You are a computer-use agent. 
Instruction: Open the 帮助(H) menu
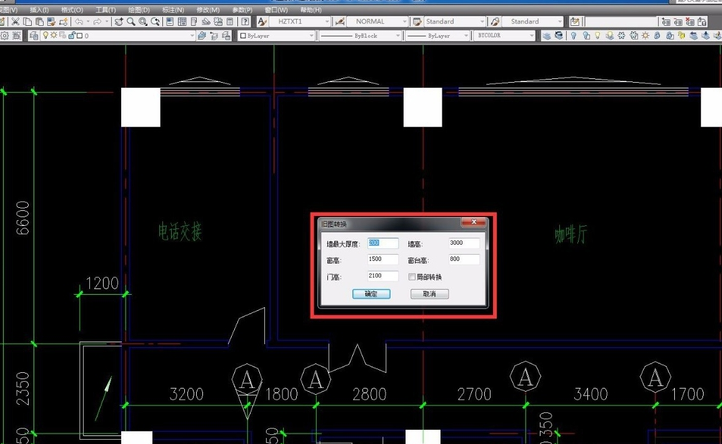pos(311,10)
